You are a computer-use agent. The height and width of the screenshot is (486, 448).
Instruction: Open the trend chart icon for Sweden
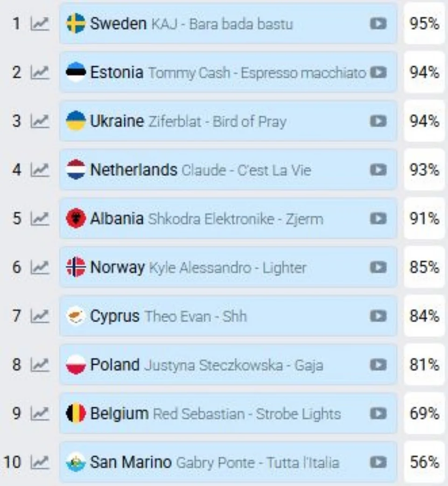(x=40, y=24)
